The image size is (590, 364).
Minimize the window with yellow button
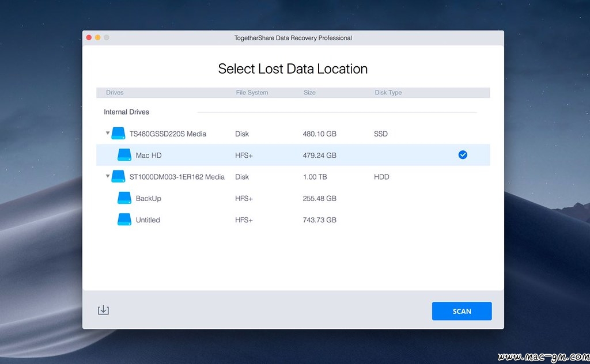(x=97, y=37)
